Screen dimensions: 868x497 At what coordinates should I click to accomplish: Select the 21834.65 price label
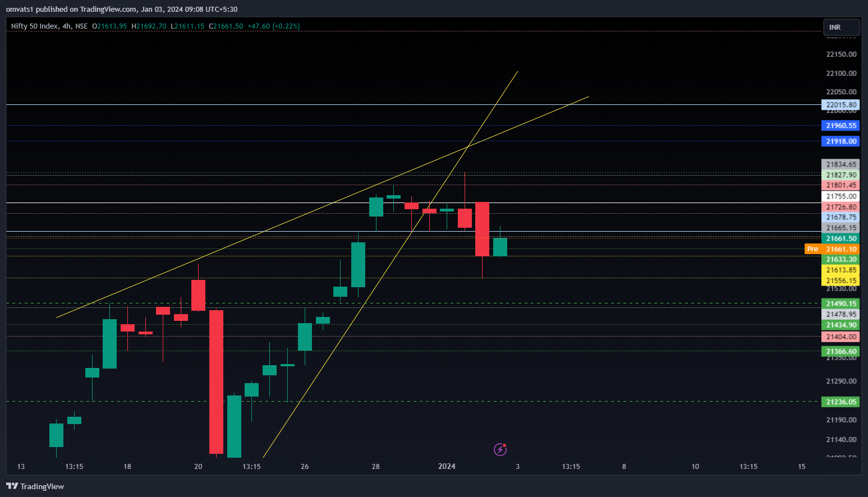tap(841, 164)
